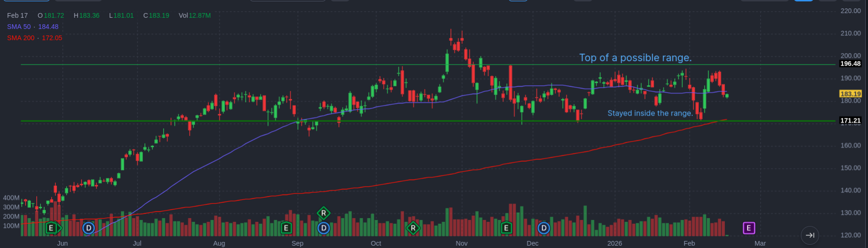Open the blue D marker in September

324,228
